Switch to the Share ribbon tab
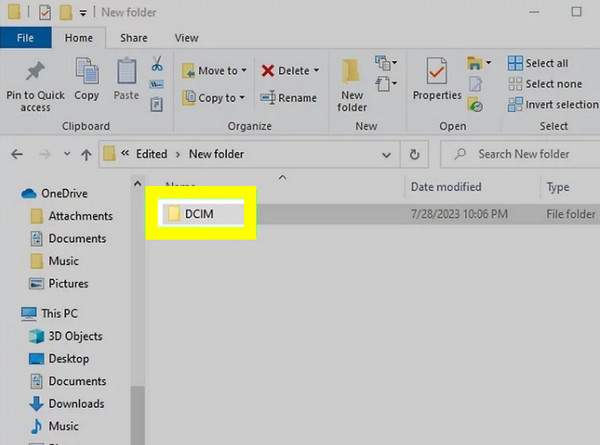This screenshot has width=600, height=445. click(134, 38)
